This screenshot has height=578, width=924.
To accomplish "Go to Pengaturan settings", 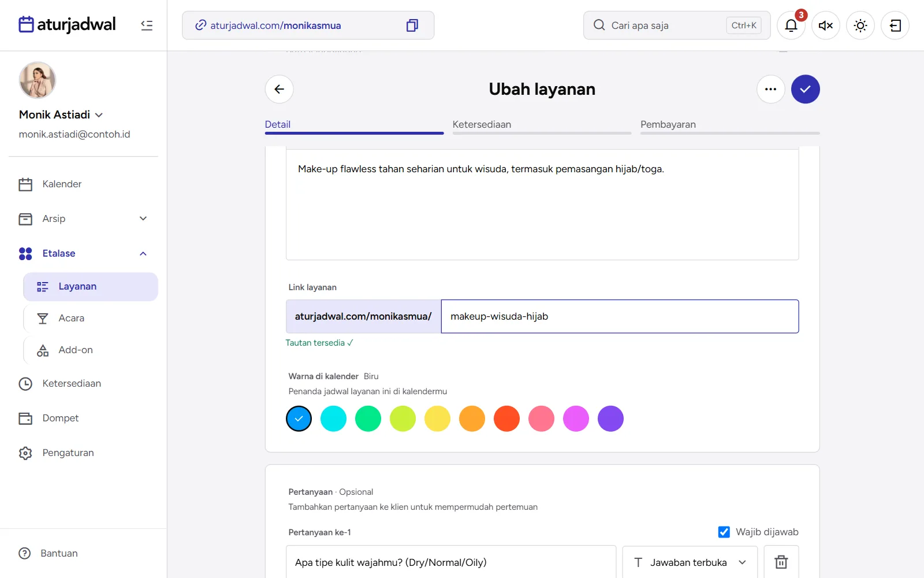I will [83, 453].
